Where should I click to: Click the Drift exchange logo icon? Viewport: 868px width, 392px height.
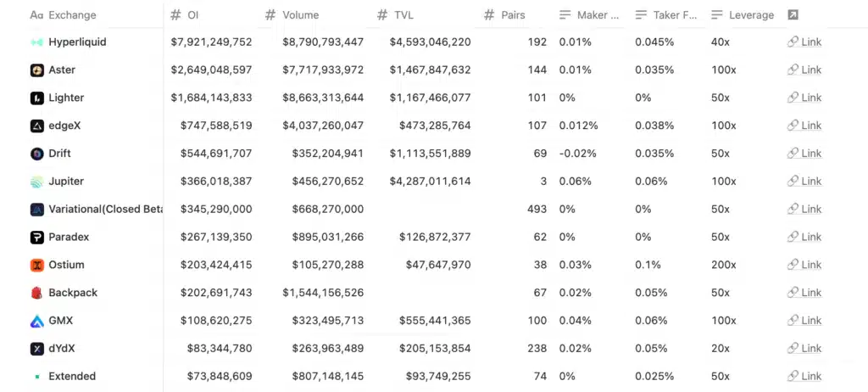click(37, 154)
